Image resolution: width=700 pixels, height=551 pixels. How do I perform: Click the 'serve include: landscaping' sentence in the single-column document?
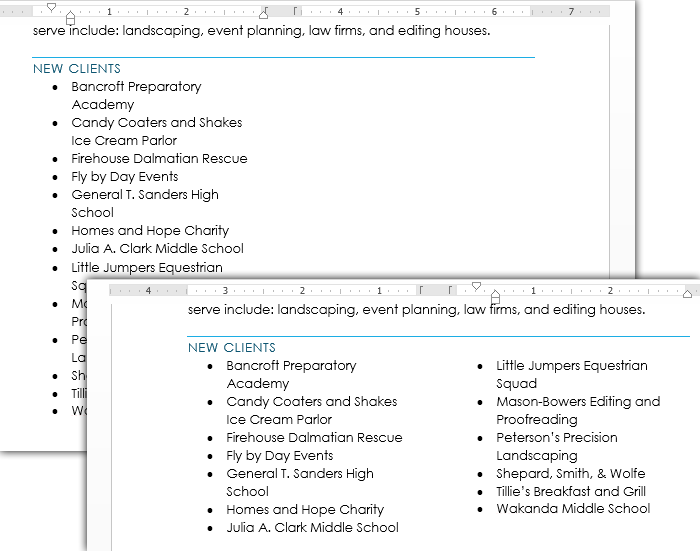click(x=262, y=31)
